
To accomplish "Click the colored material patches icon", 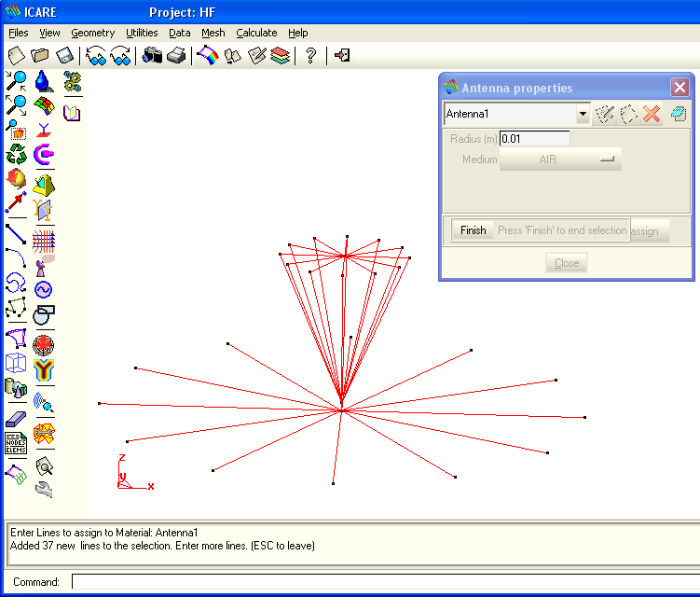I will 44,106.
